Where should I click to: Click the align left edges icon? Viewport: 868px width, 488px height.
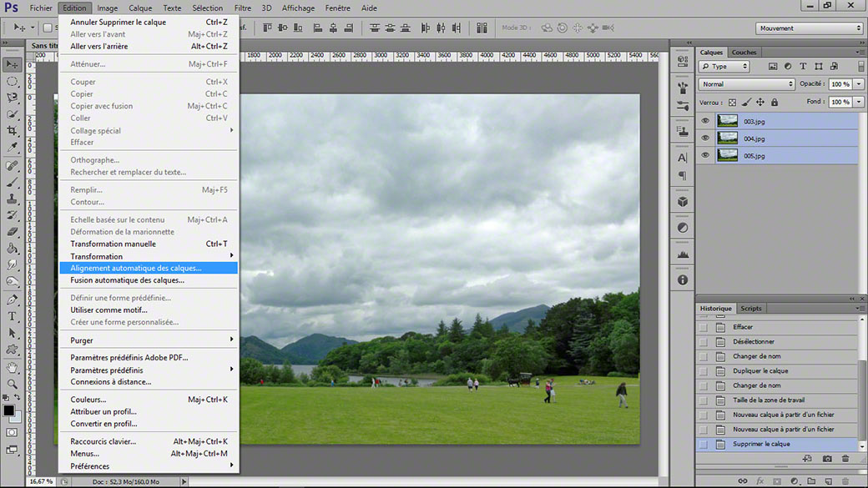point(318,28)
